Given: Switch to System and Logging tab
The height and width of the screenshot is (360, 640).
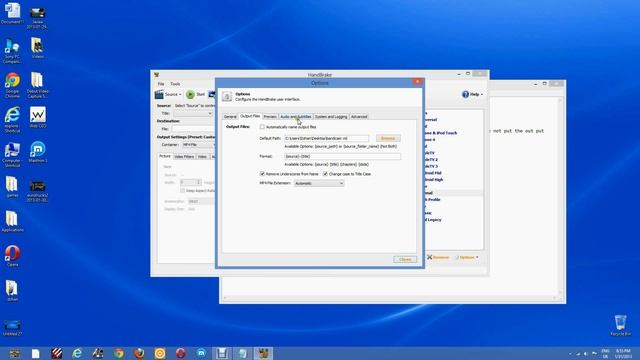Looking at the screenshot, I should 331,117.
